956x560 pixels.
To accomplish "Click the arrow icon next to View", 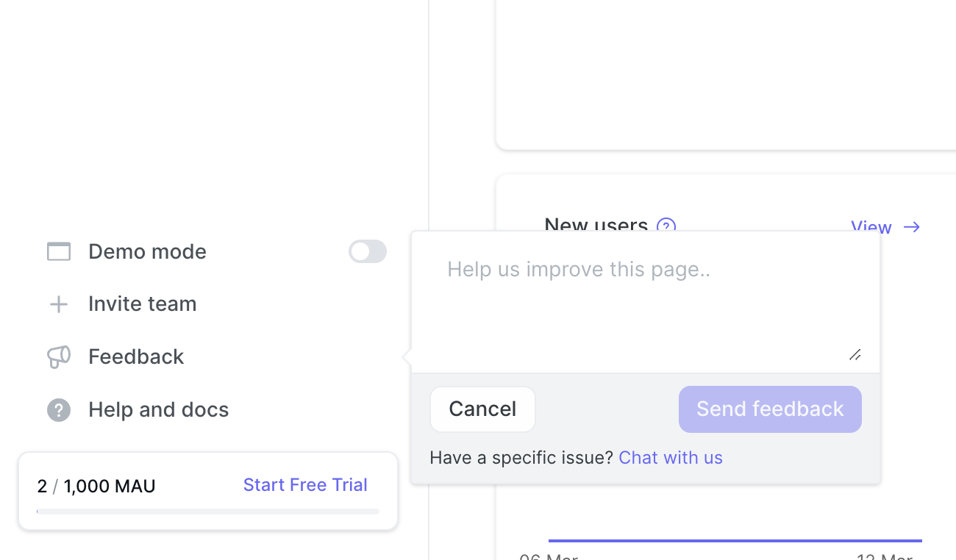I will click(x=912, y=227).
